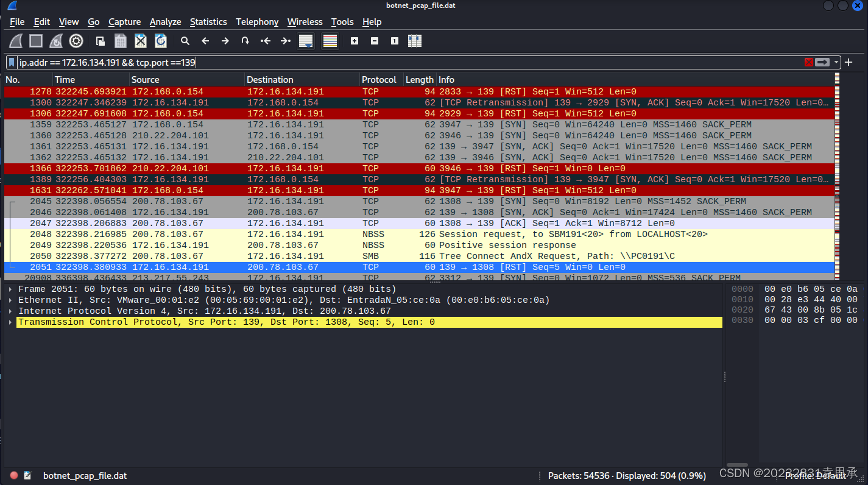868x485 pixels.
Task: Go forward in packet history
Action: [x=225, y=41]
